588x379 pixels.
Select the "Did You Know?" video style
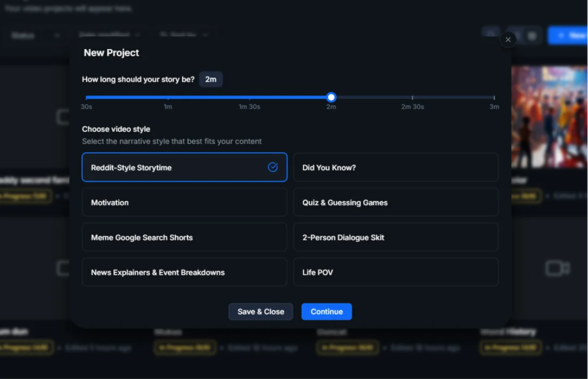tap(395, 168)
